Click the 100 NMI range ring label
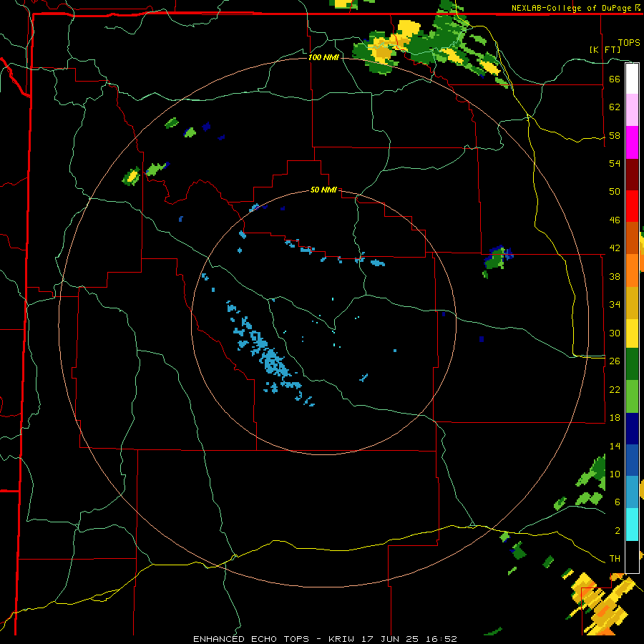The height and width of the screenshot is (644, 644). click(x=323, y=57)
